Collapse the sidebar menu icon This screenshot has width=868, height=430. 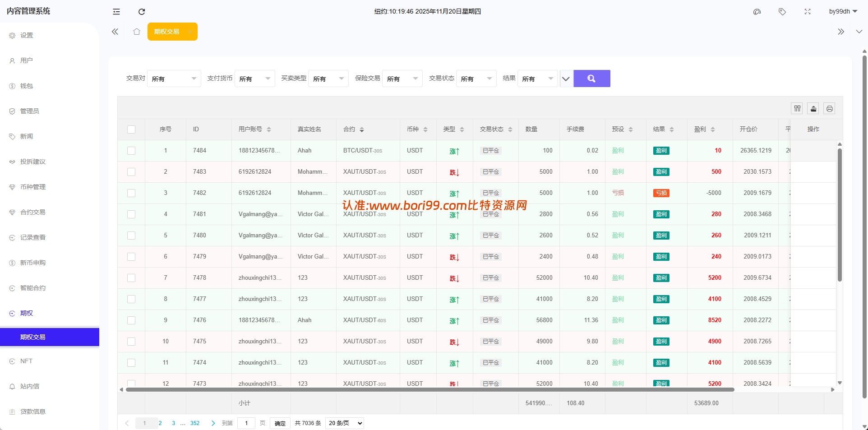(116, 12)
